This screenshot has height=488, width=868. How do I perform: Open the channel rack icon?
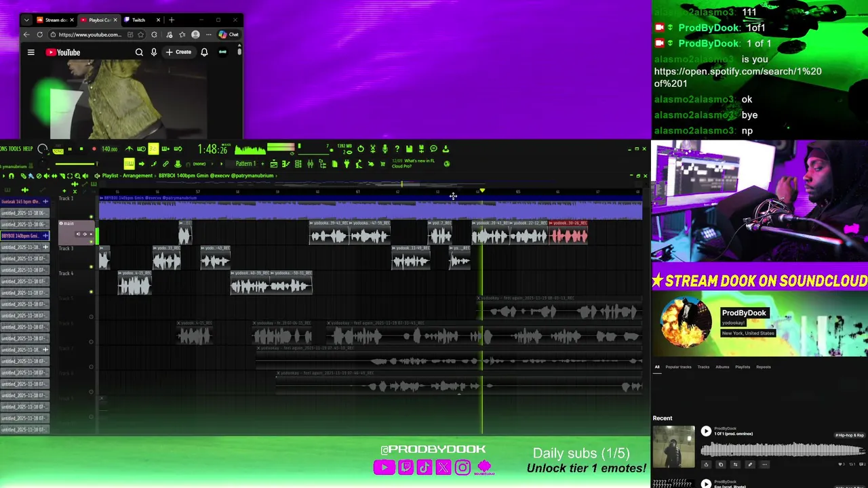coord(298,164)
